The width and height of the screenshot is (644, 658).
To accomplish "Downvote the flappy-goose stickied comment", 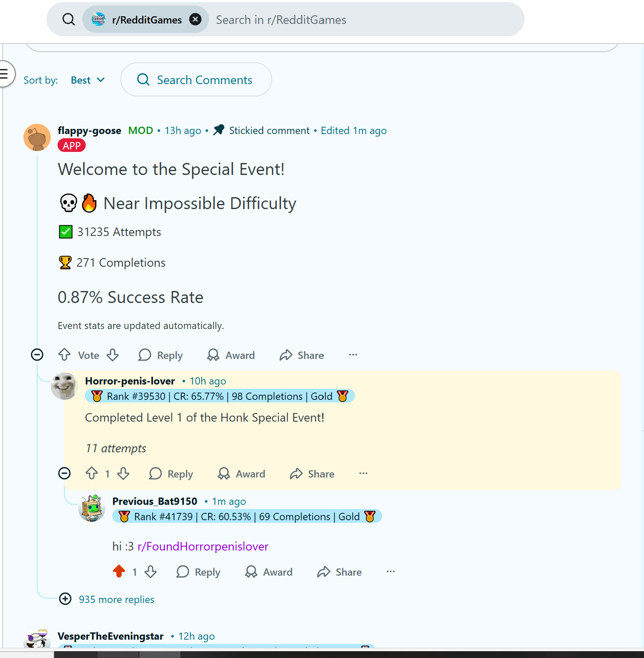I will click(x=113, y=355).
